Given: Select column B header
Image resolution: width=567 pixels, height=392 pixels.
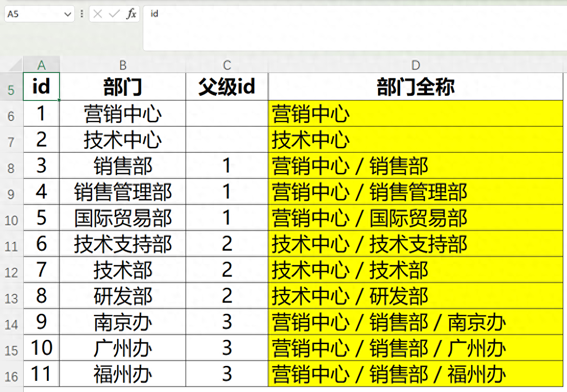Looking at the screenshot, I should click(123, 65).
